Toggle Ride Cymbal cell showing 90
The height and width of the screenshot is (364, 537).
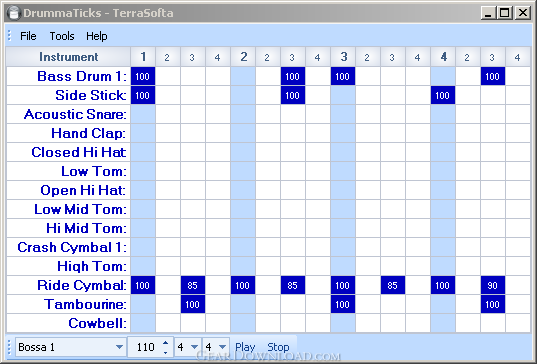492,285
